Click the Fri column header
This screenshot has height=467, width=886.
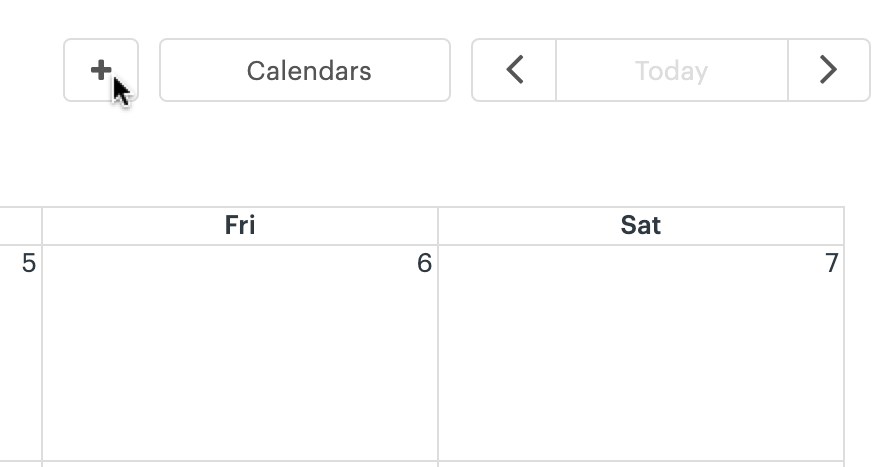[x=240, y=226]
